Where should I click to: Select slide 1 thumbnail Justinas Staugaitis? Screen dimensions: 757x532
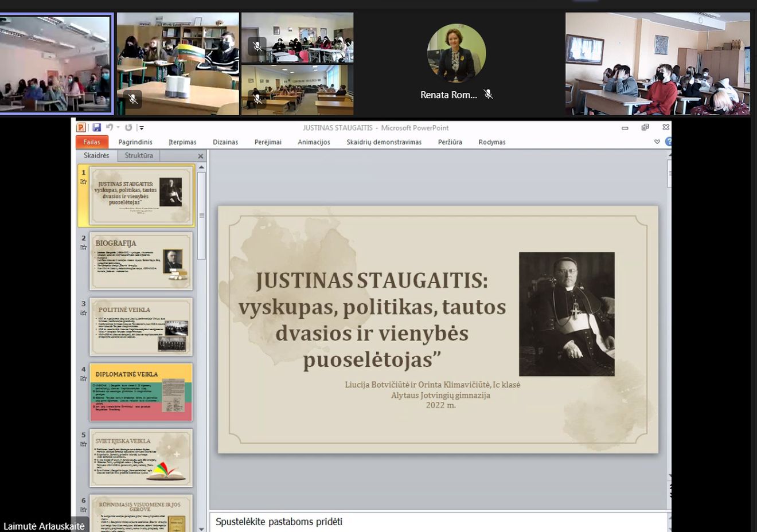[x=142, y=195]
